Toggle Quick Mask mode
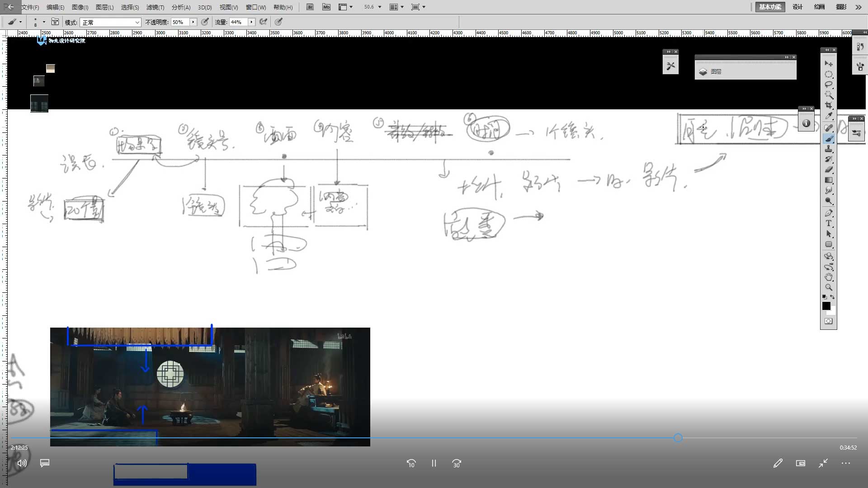The height and width of the screenshot is (488, 868). coord(828,321)
